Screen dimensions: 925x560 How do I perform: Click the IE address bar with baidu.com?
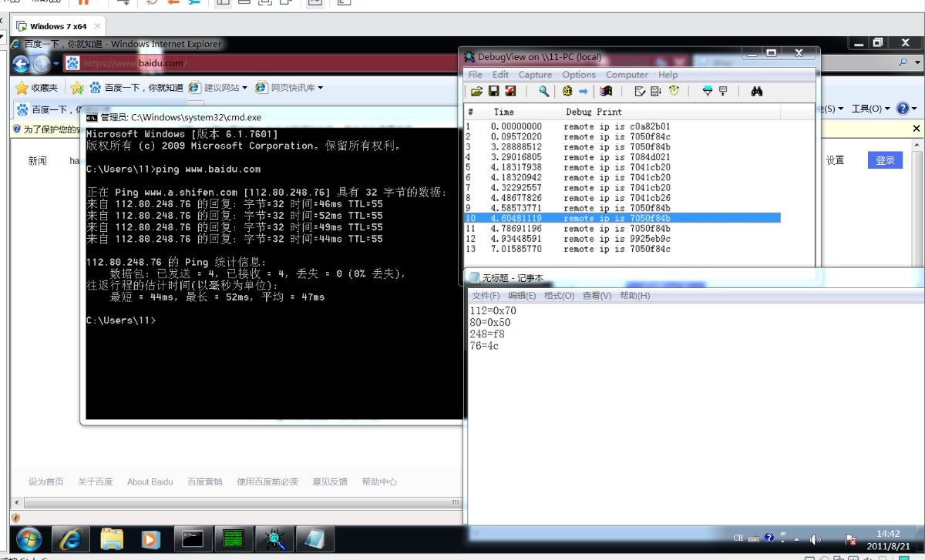[x=262, y=63]
